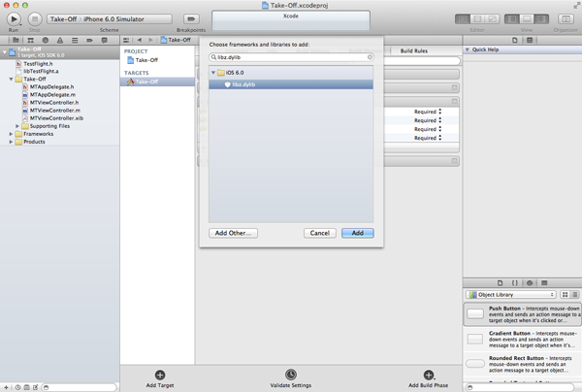Click the Add Other... button
The image size is (582, 392).
pos(233,233)
